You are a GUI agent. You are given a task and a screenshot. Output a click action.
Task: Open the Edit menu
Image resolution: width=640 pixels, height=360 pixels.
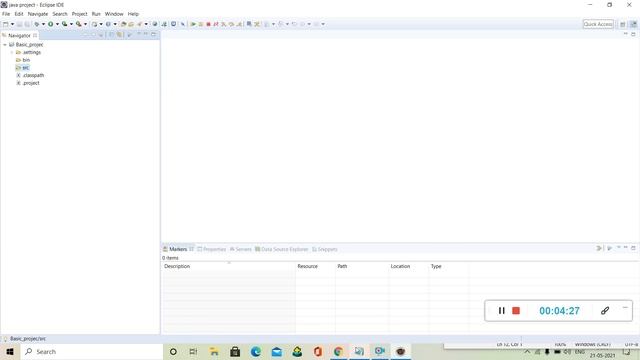[19, 14]
